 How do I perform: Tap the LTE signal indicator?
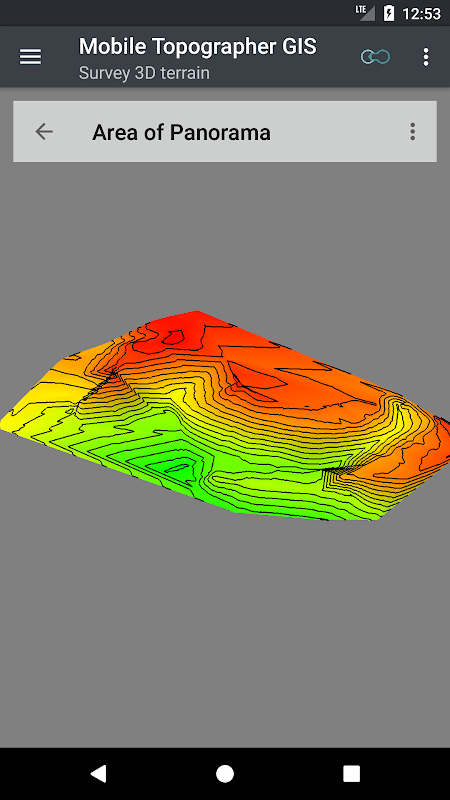tap(365, 13)
